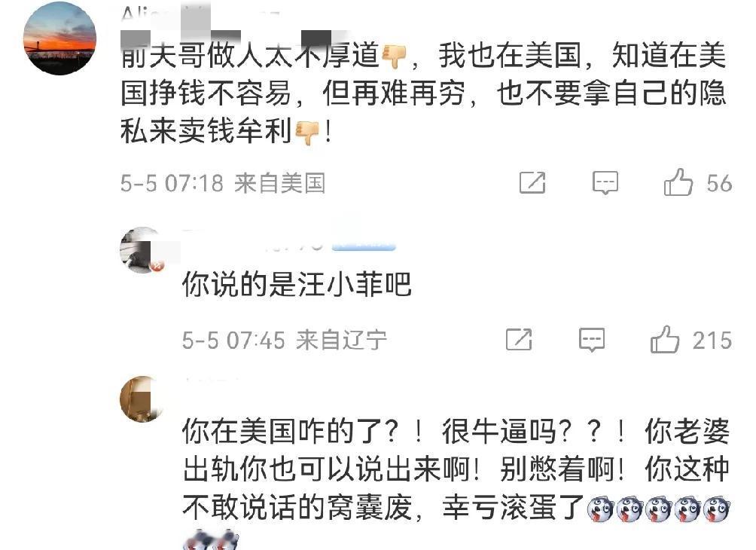Open the second commenter's avatar
This screenshot has height=550, width=756.
[143, 250]
